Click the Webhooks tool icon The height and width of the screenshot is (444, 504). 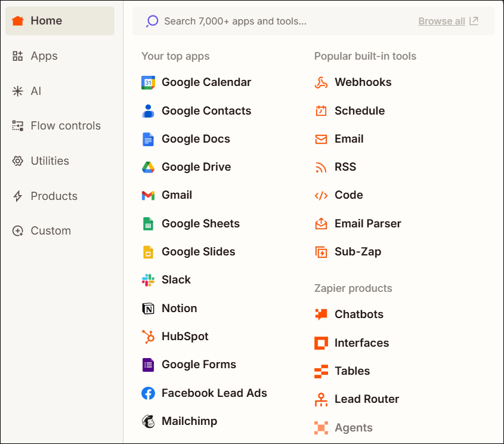point(321,82)
